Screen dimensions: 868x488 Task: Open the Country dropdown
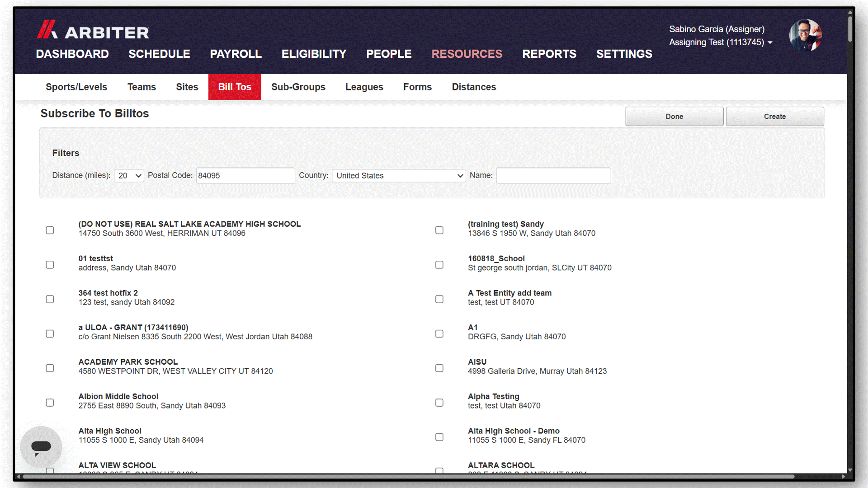(399, 175)
